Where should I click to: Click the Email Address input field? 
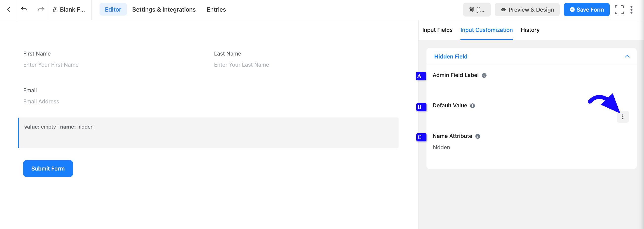pyautogui.click(x=208, y=102)
